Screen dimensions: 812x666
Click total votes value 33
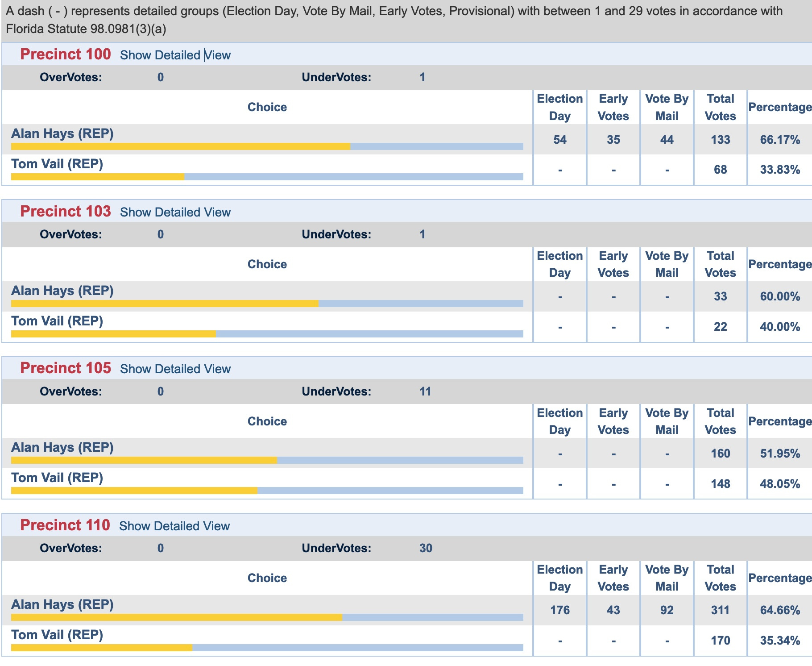(721, 296)
